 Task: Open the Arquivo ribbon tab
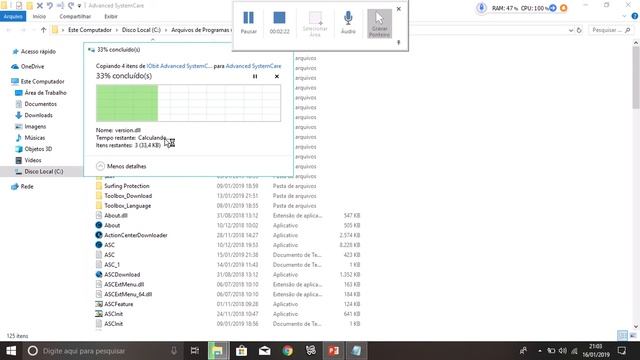click(x=13, y=16)
